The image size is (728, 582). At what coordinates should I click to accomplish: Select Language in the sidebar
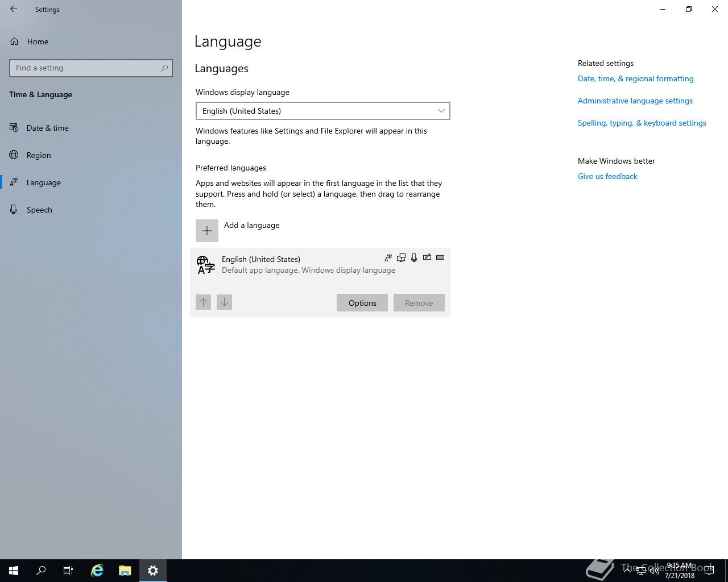tap(91, 182)
